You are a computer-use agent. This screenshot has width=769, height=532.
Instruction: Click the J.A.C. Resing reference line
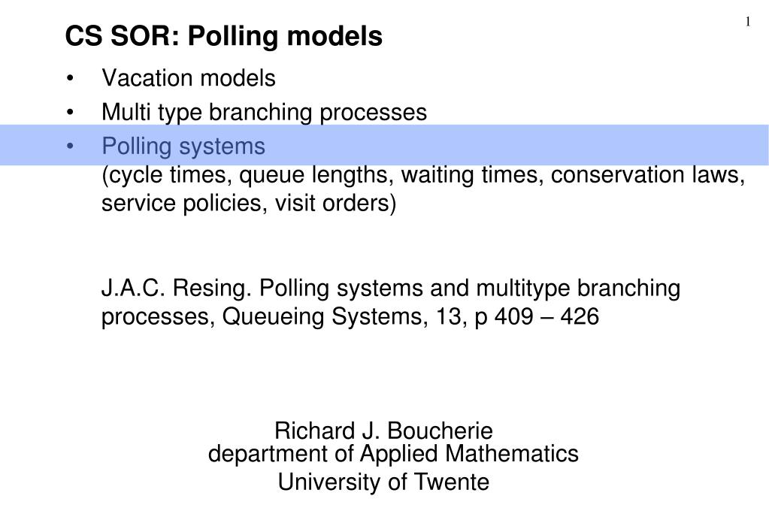pos(390,288)
